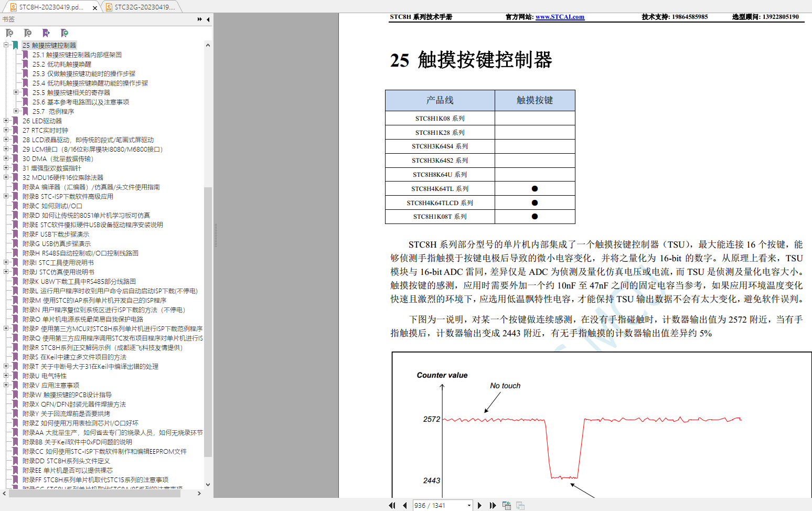Open bookmark 附录G USB仿真步骤演示
Screen dimensions: 812x511
57,243
